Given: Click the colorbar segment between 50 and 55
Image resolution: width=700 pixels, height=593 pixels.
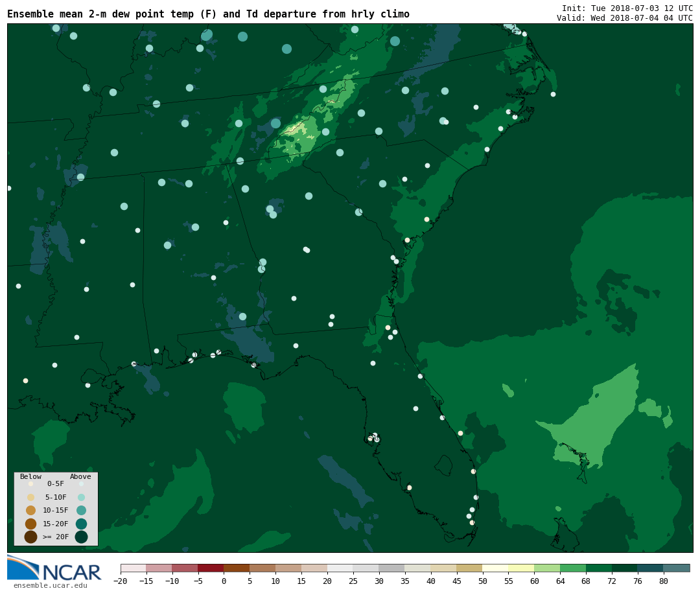Looking at the screenshot, I should coord(495,568).
